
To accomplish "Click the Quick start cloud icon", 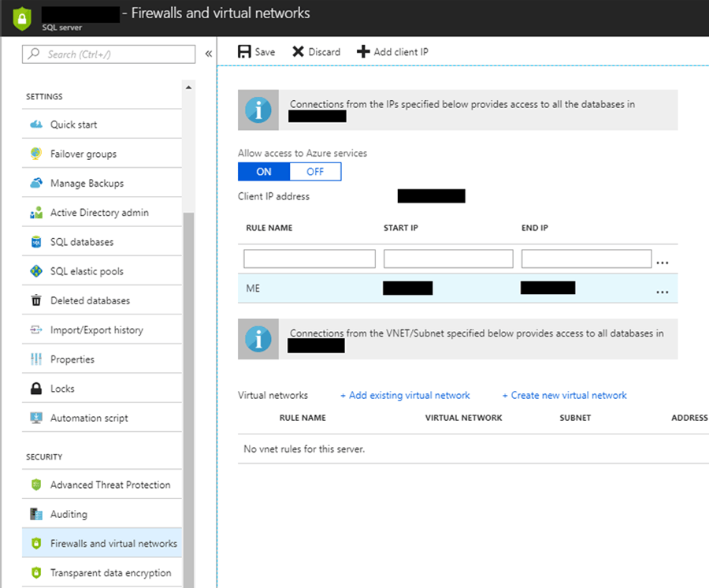I will tap(36, 125).
